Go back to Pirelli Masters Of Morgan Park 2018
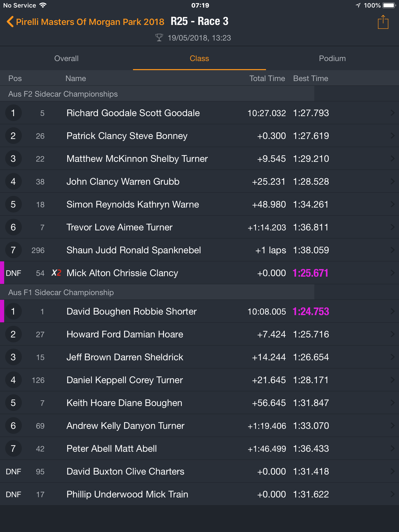 (x=90, y=22)
